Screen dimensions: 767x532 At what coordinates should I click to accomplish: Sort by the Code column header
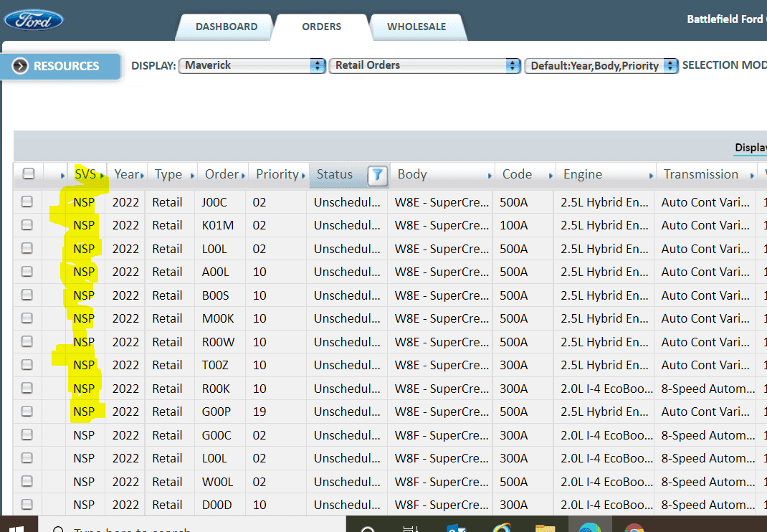(525, 175)
